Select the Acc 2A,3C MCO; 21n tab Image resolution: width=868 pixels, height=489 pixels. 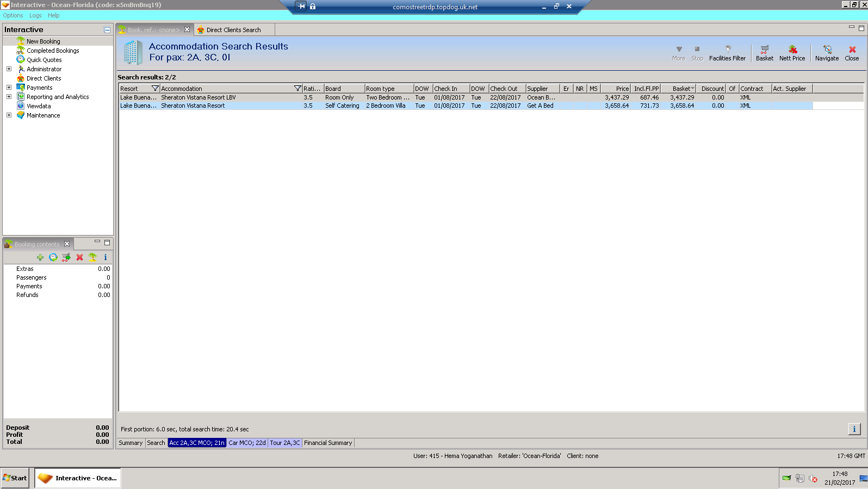coord(197,443)
